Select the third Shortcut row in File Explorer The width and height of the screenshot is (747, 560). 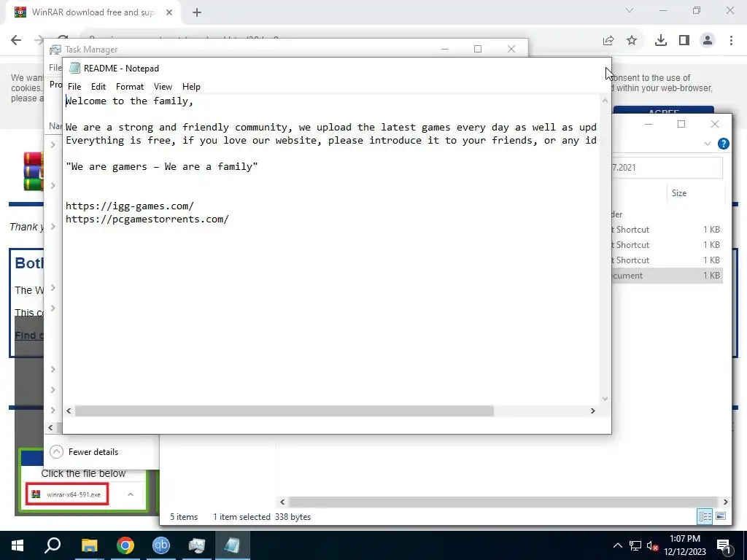point(667,260)
